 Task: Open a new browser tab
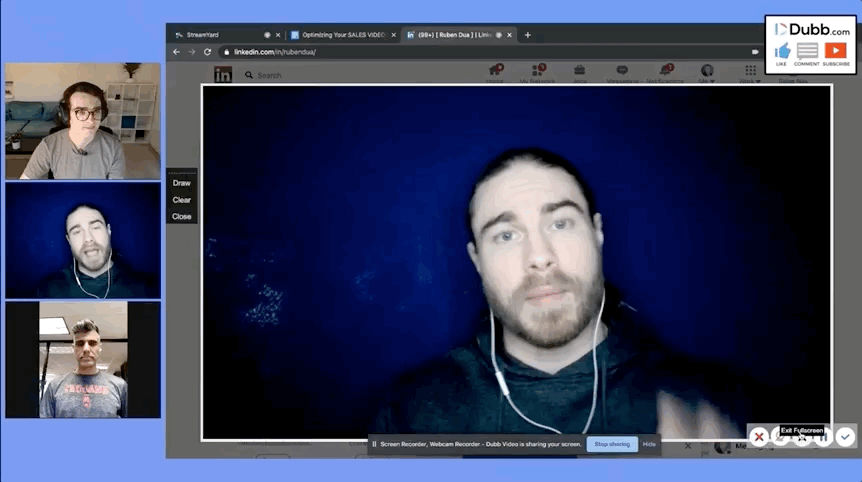point(528,35)
